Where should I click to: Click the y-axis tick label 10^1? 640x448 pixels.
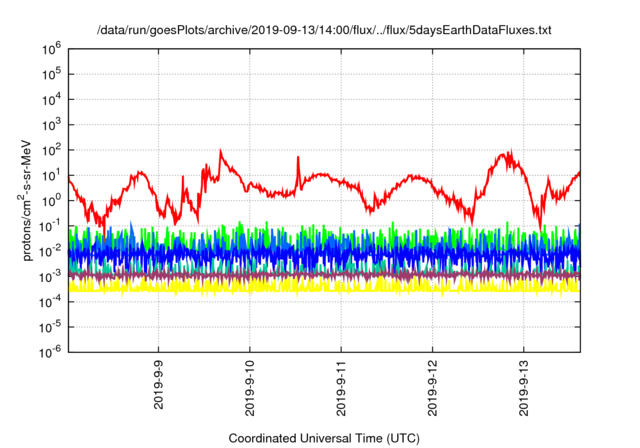[51, 176]
